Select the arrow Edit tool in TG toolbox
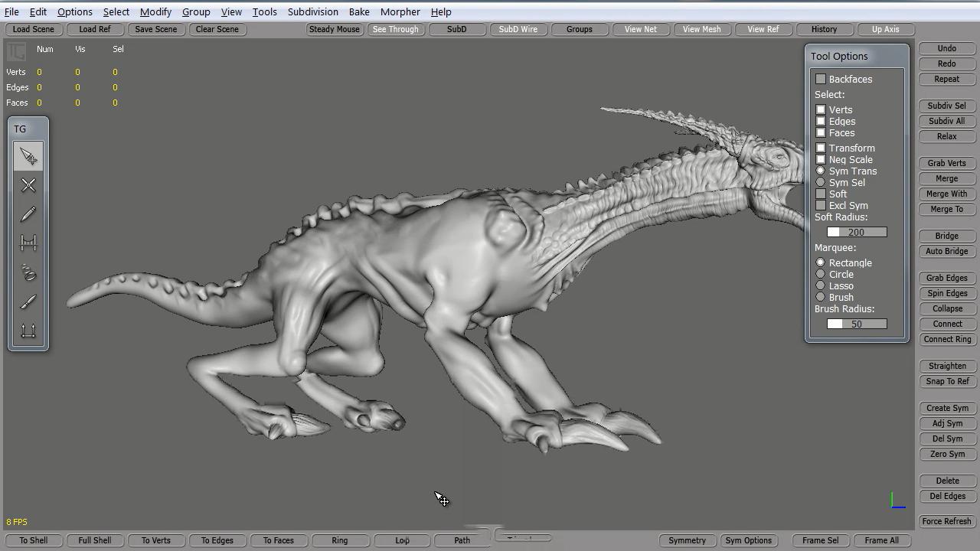Screen dimensions: 980x551 click(28, 157)
